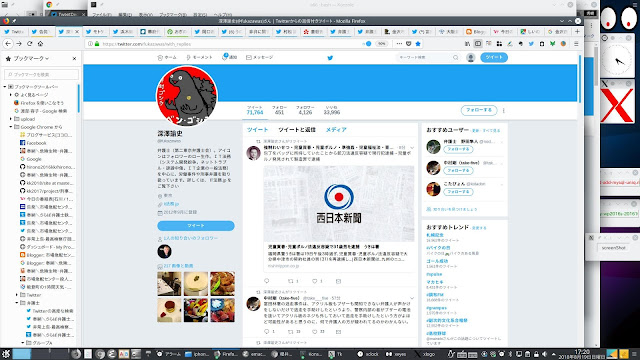Collapse the ブックマークツールバー folder
640x360 pixels.
(5, 87)
